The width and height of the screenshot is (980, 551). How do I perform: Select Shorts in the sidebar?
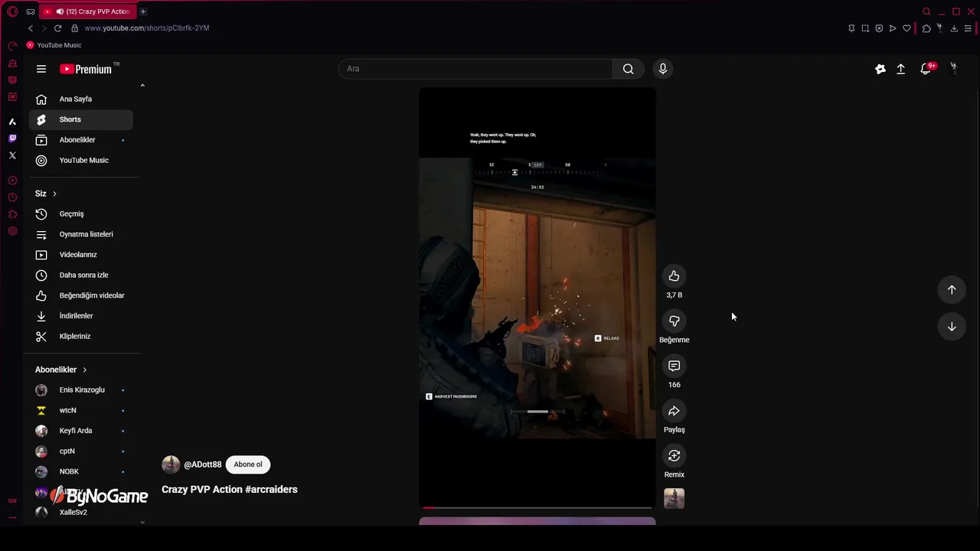[81, 119]
